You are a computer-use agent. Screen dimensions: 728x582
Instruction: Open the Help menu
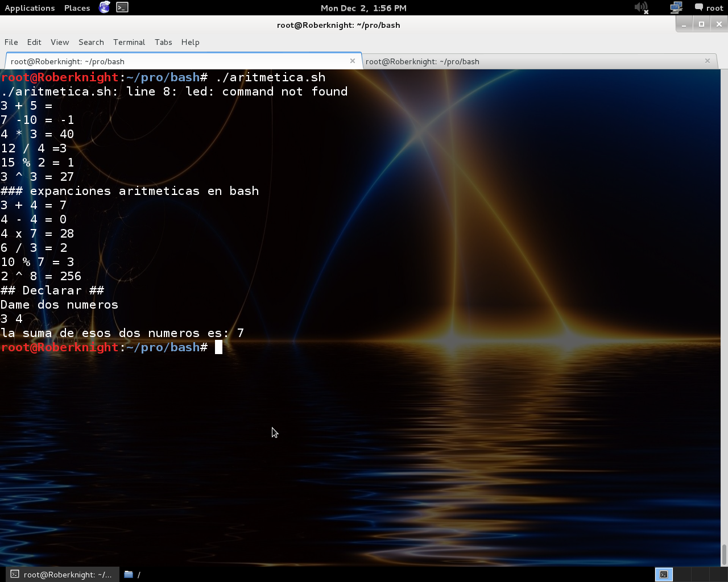[x=190, y=42]
